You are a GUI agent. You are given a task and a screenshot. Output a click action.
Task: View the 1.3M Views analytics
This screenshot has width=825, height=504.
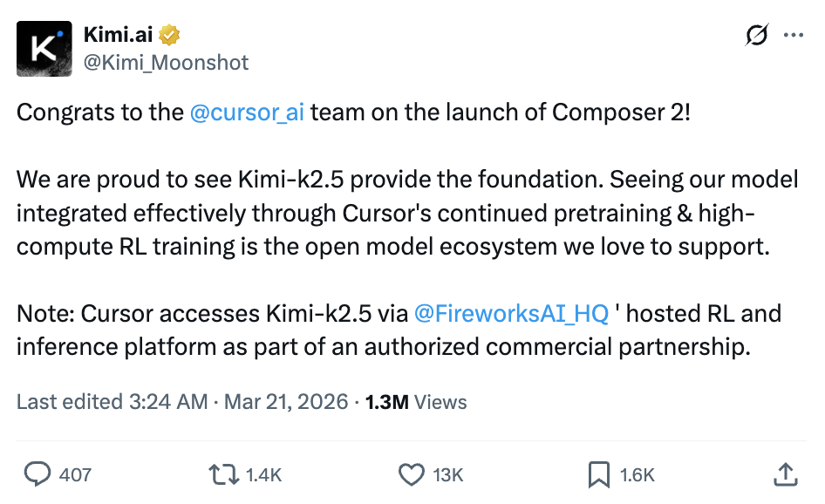(415, 402)
